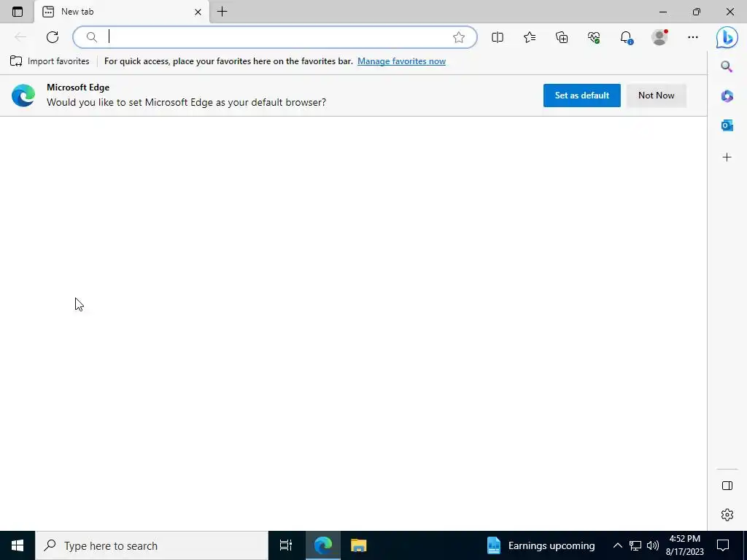The height and width of the screenshot is (560, 747).
Task: Open the tab actions menu icon
Action: [18, 12]
